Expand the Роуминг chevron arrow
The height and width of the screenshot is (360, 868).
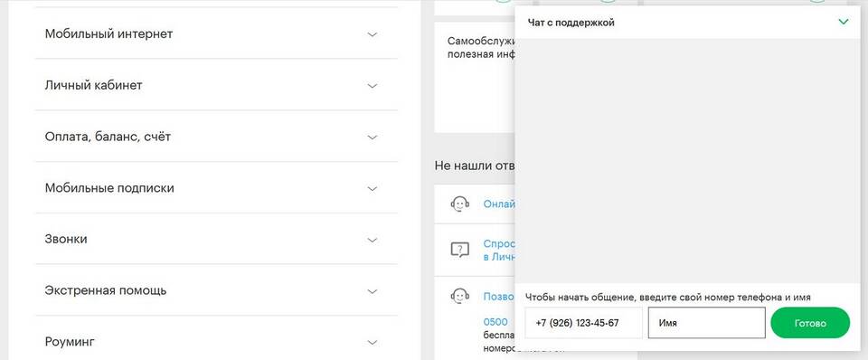pyautogui.click(x=373, y=342)
